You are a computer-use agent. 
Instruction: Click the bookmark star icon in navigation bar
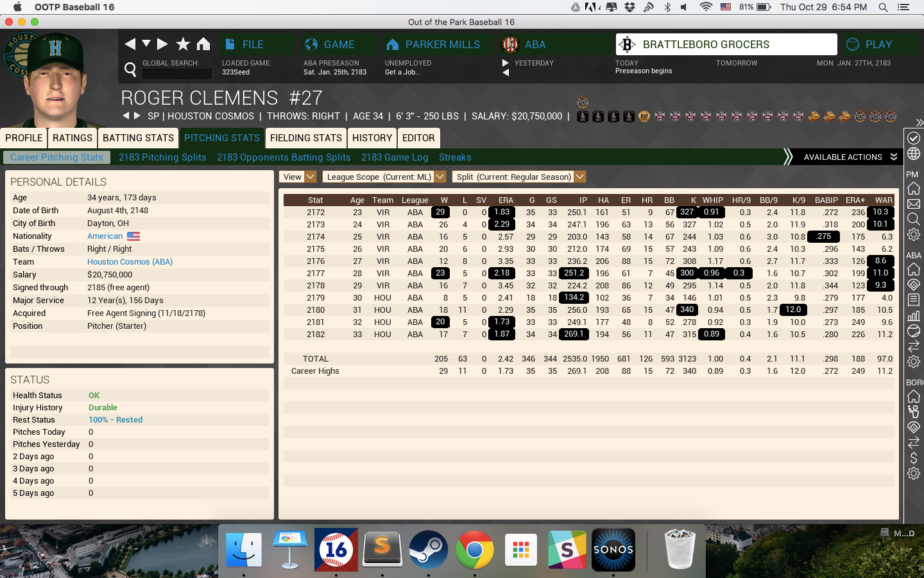coord(183,44)
